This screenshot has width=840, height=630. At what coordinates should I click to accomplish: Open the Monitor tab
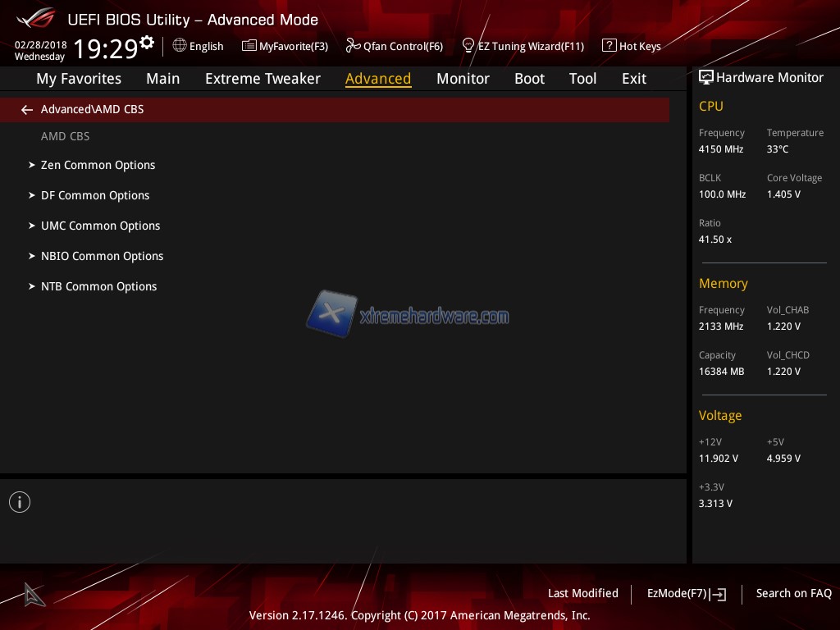click(463, 79)
